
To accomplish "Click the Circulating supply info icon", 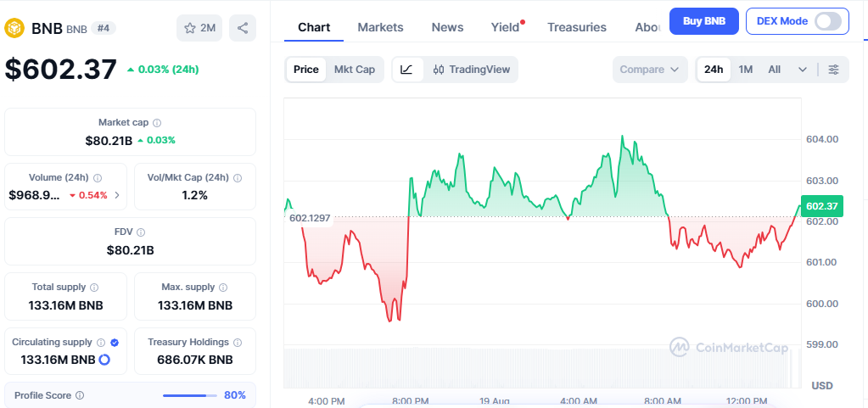I will (x=101, y=343).
